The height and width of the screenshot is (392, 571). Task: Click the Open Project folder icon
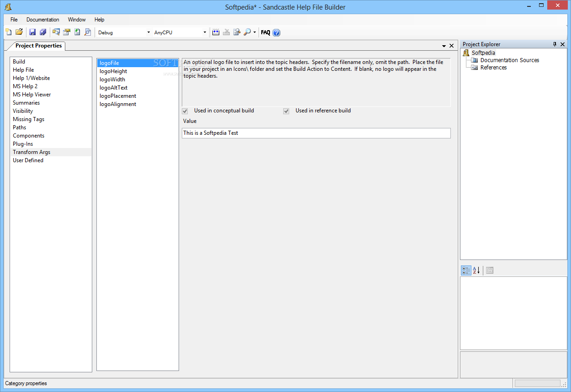(19, 32)
